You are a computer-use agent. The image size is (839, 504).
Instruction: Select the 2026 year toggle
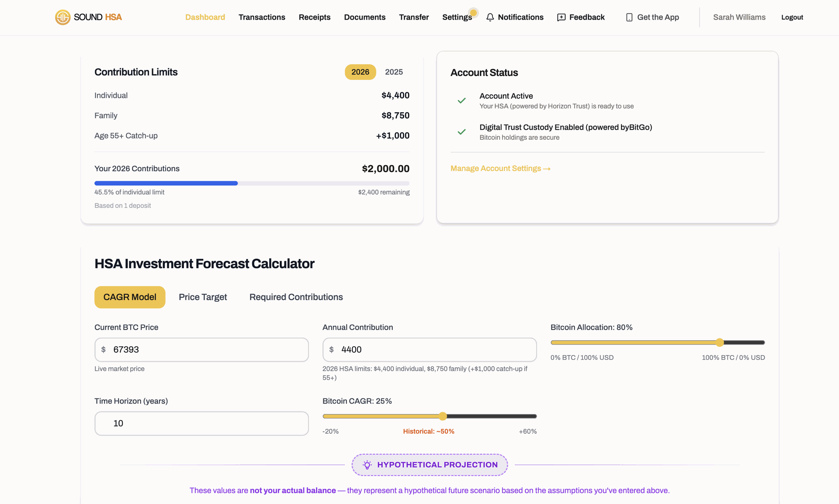pyautogui.click(x=360, y=72)
